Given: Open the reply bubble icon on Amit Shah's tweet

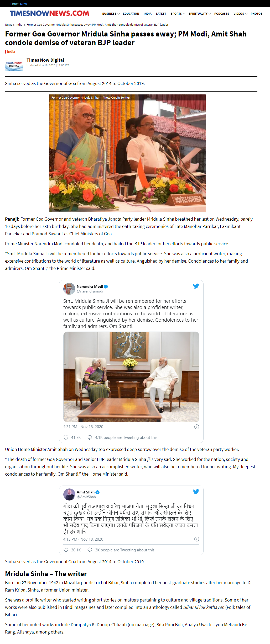Looking at the screenshot, I should (x=90, y=550).
